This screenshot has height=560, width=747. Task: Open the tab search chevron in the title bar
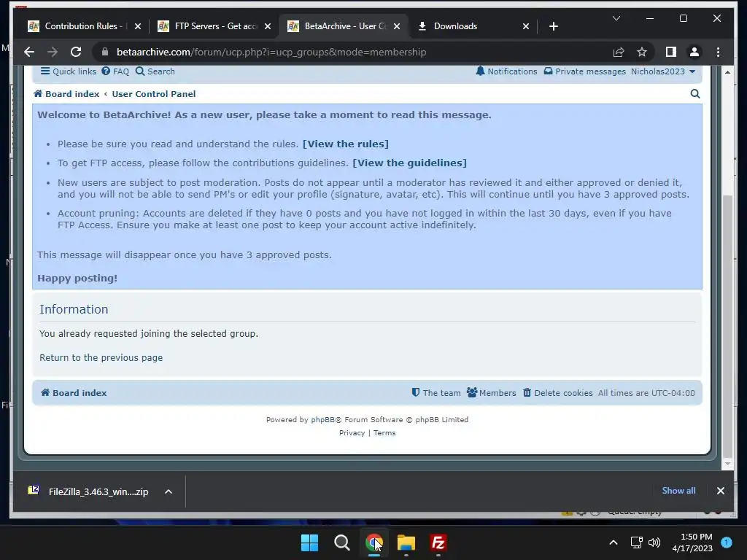point(616,18)
